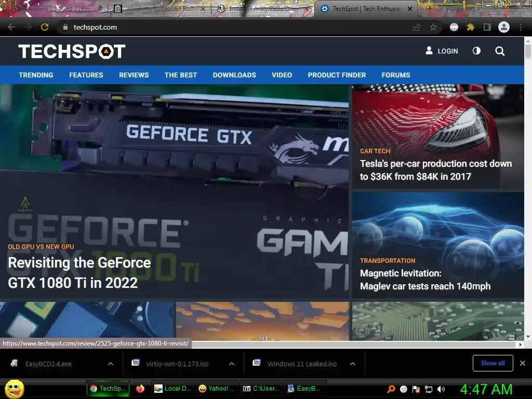Viewport: 532px width, 399px height.
Task: Close the TechSpot tab
Action: tap(410, 9)
